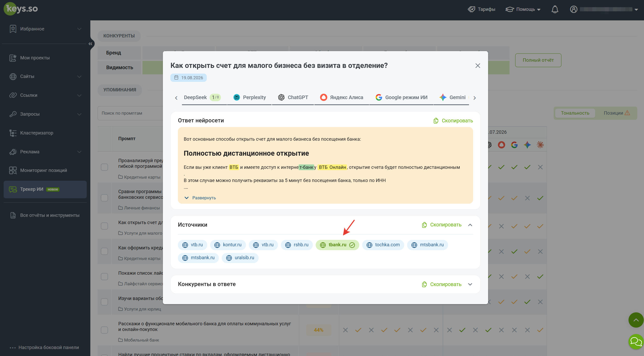Image resolution: width=644 pixels, height=356 pixels.
Task: Switch to the Яндекс Алиса tab
Action: [342, 98]
